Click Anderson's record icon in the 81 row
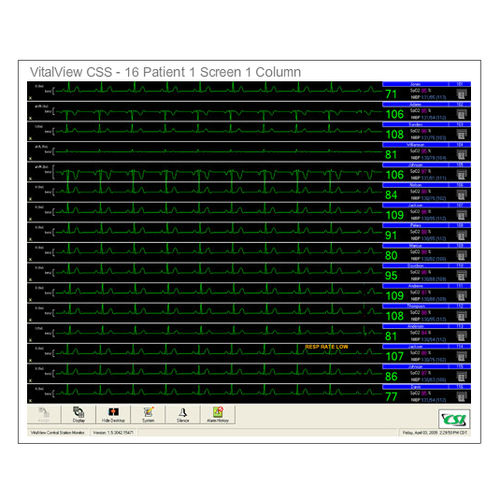This screenshot has height=500, width=500. pos(461,337)
